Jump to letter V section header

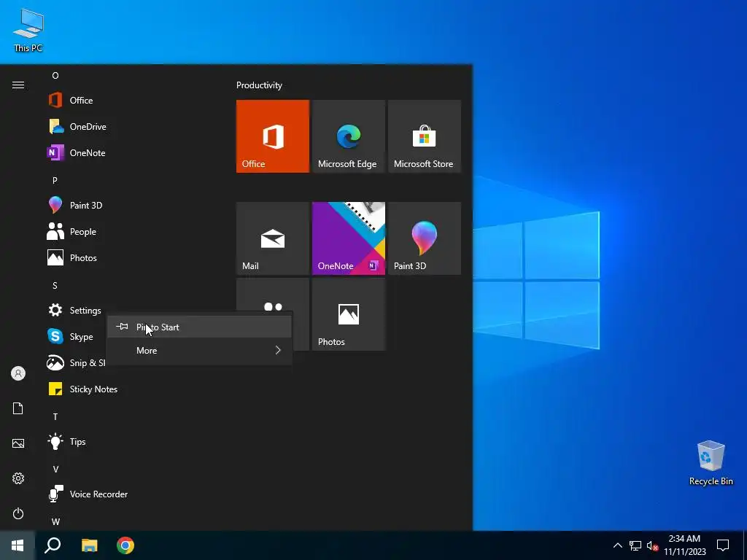(x=55, y=470)
